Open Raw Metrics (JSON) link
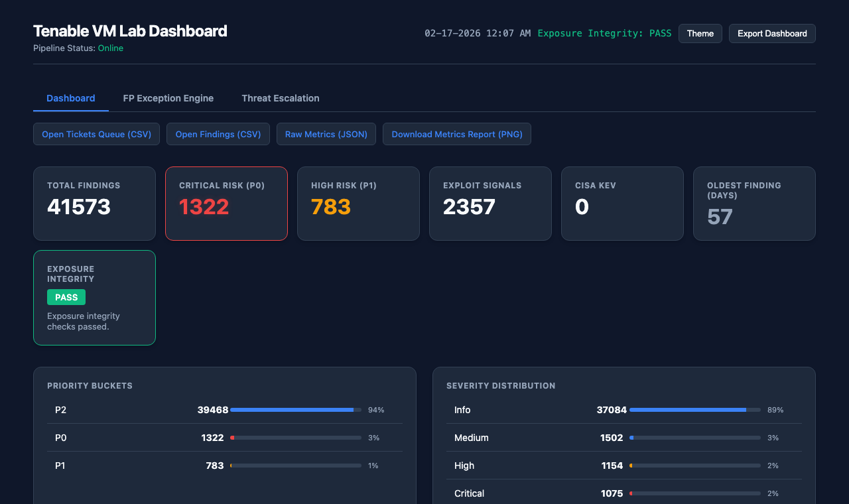849x504 pixels. (326, 134)
